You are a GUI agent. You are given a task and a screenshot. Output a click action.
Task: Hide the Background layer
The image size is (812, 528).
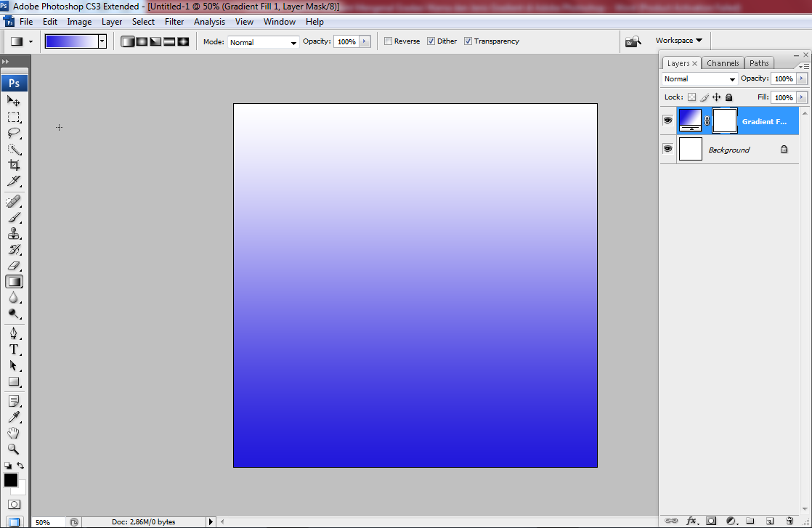click(x=667, y=149)
